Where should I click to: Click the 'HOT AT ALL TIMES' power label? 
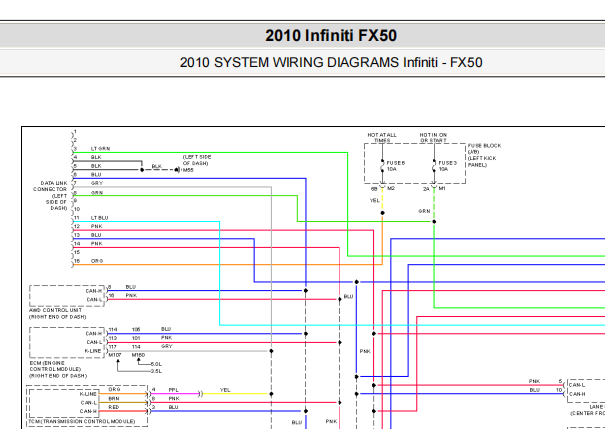(x=382, y=138)
